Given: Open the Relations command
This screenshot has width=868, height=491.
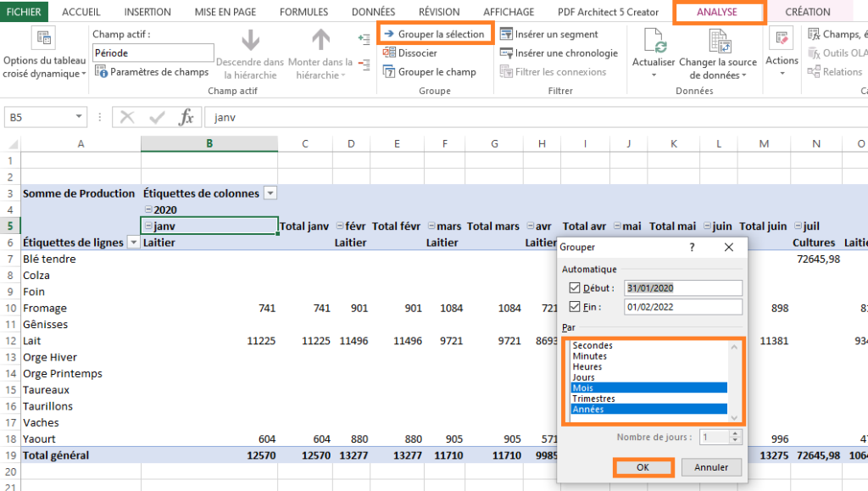Looking at the screenshot, I should tap(834, 71).
